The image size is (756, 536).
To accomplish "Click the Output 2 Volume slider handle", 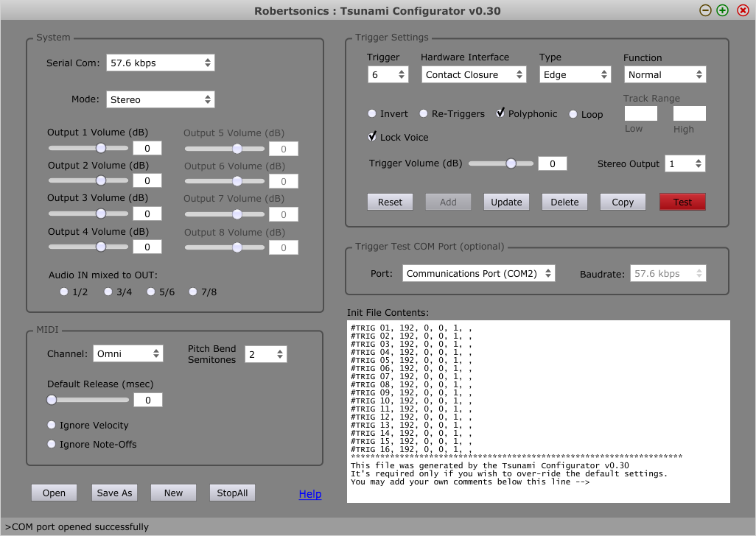I will (101, 180).
